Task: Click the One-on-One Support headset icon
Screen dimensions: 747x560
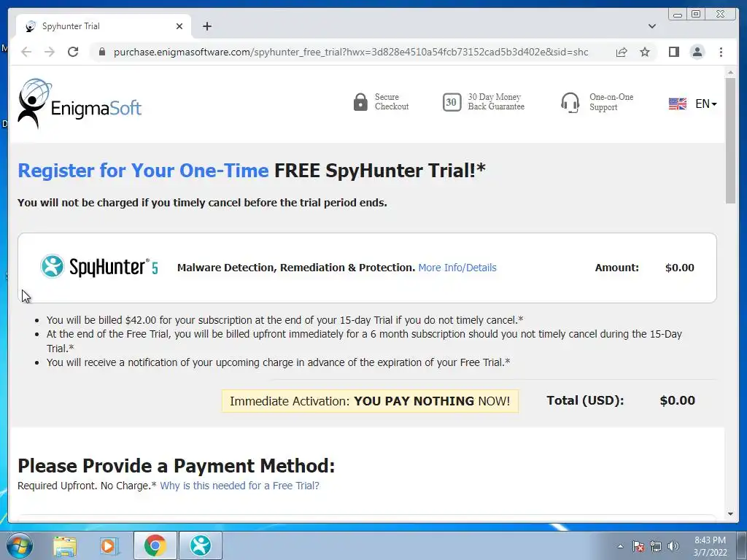Action: tap(570, 102)
